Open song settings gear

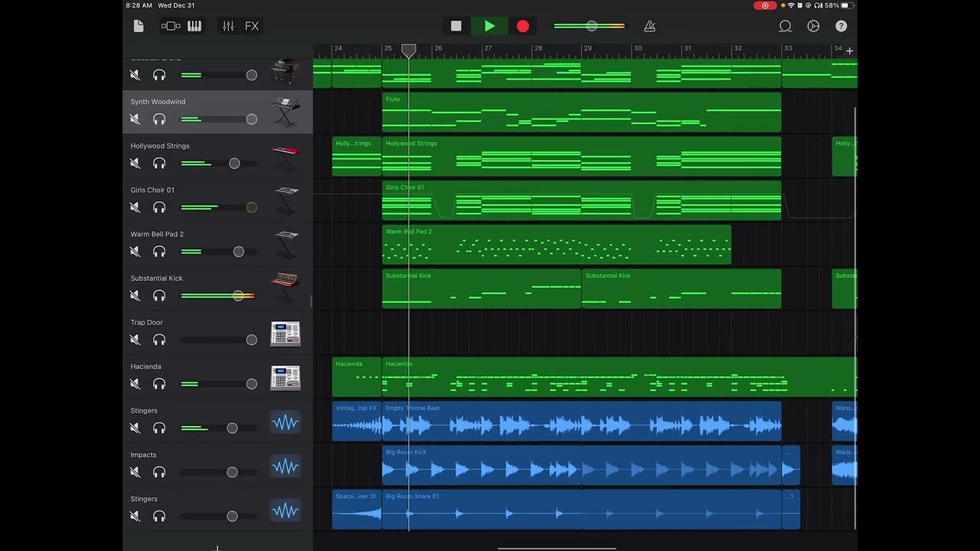pyautogui.click(x=813, y=26)
